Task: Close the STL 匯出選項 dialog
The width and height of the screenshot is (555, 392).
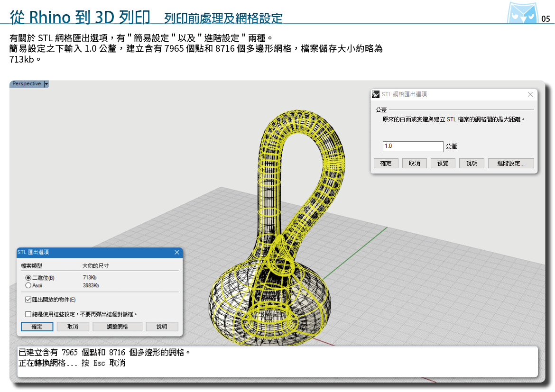Action: pos(177,252)
